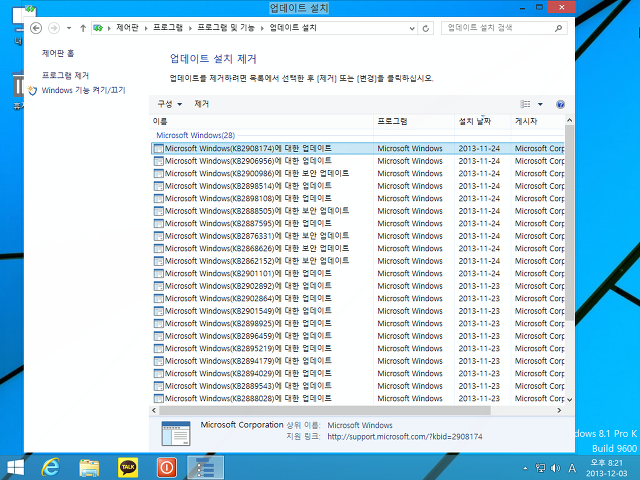640x480 pixels.
Task: Click the 프로그램 breadcrumb item
Action: [168, 28]
